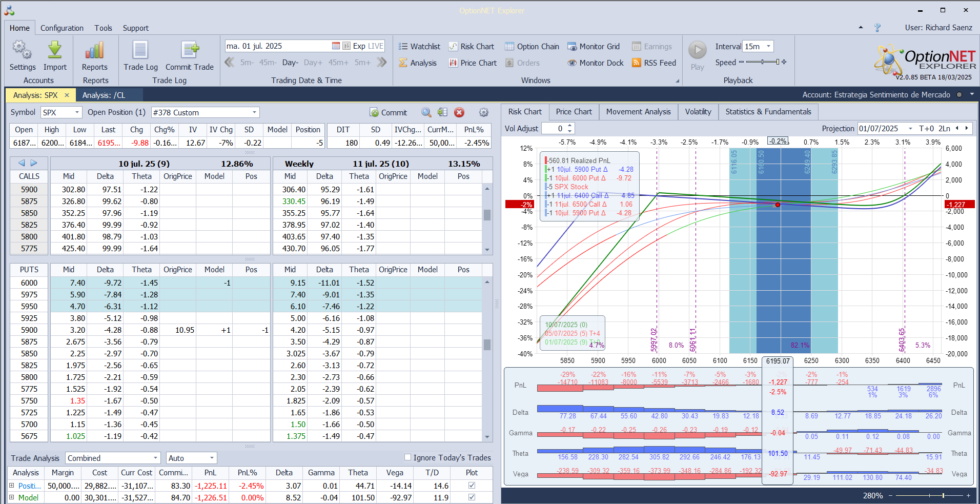Open the Trade Analysis Combined dropdown
Viewport: 980px width, 504px height.
click(156, 458)
